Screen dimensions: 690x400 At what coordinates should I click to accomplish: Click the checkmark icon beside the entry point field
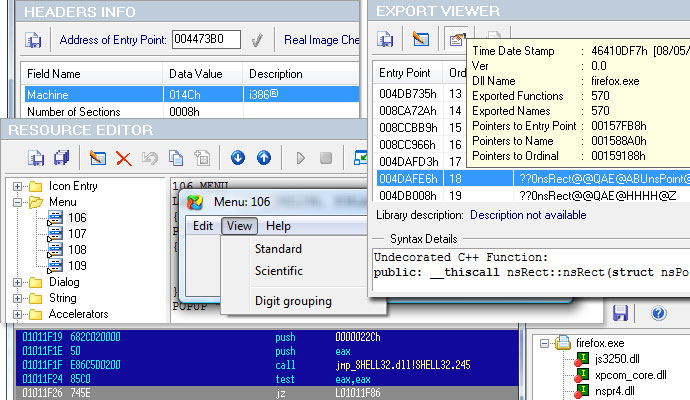(x=257, y=41)
